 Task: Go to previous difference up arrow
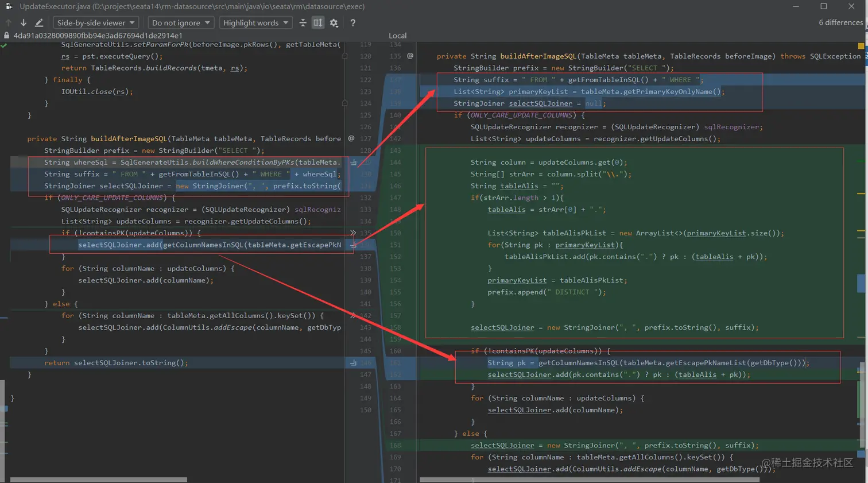coord(9,23)
